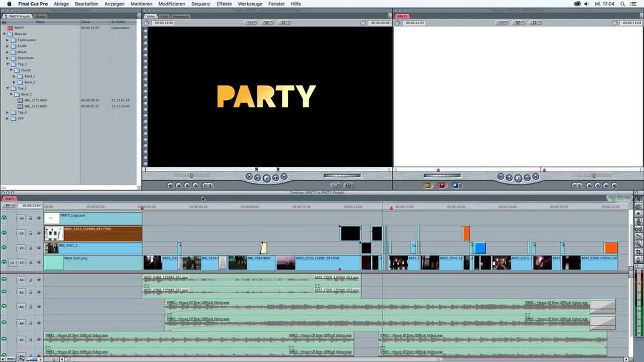Expand the Farbmasken folder in browser
644x362 pixels.
[7, 40]
